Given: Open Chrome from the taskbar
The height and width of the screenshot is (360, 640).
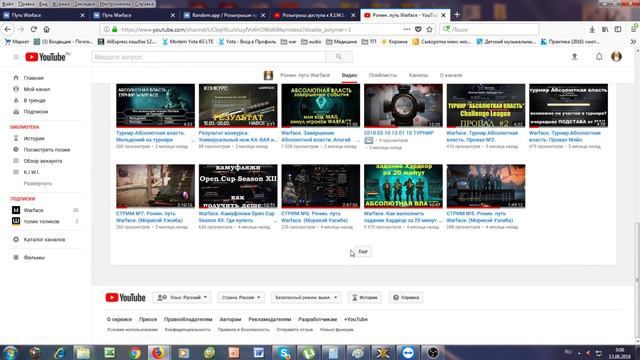Looking at the screenshot, I should (x=135, y=353).
